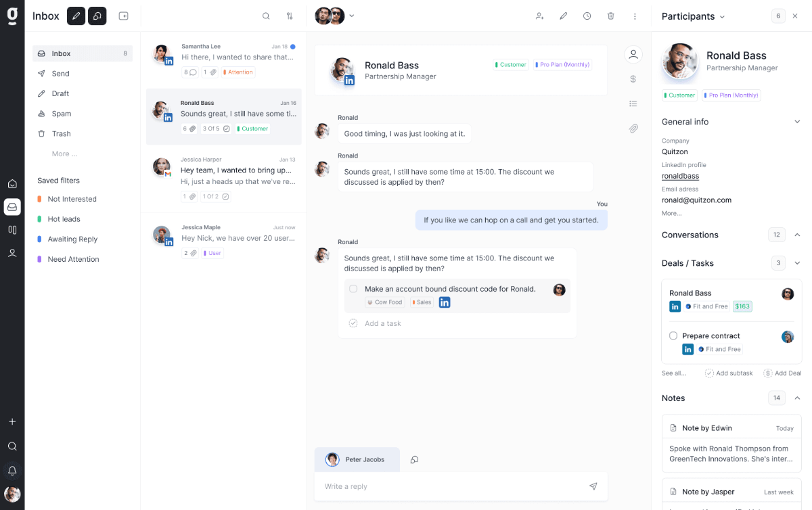Click the Add Deal button
This screenshot has height=510, width=812.
[783, 373]
